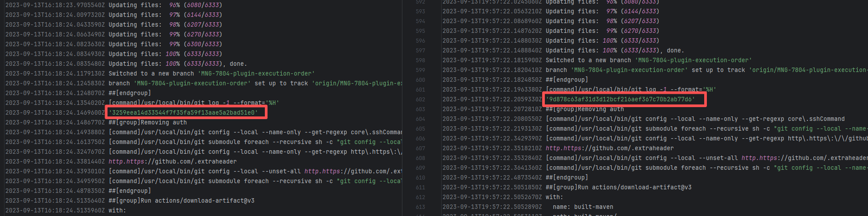Collapse the 'Removing auth' group in left pane

tap(147, 123)
